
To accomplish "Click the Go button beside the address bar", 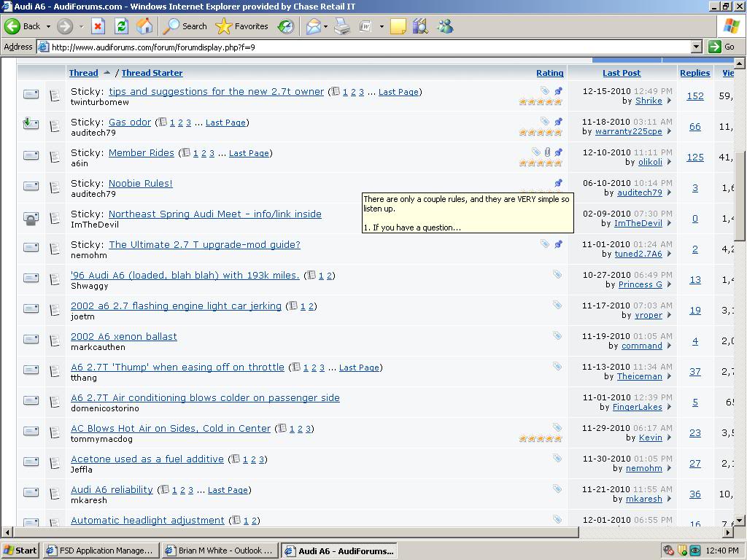I will (x=721, y=47).
